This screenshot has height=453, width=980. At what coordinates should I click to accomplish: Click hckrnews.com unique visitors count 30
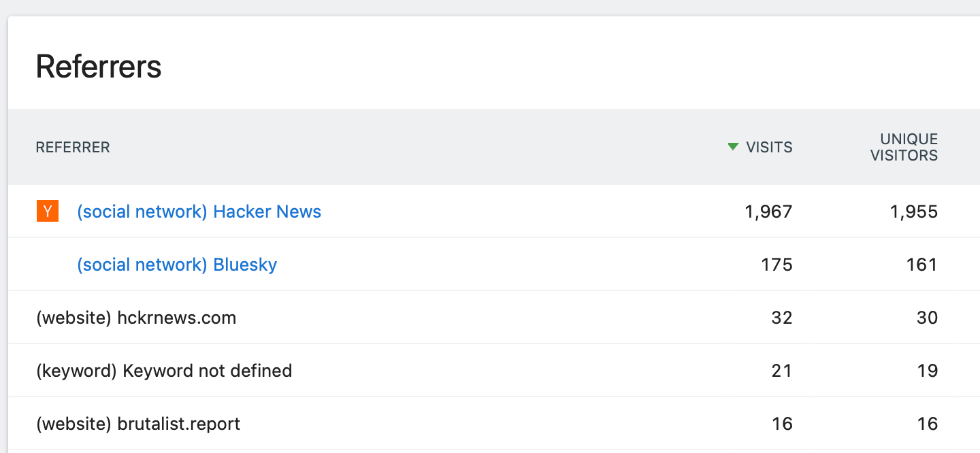[927, 318]
